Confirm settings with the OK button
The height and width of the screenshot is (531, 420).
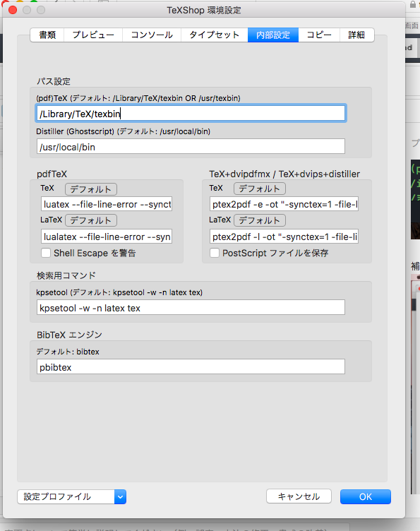366,497
